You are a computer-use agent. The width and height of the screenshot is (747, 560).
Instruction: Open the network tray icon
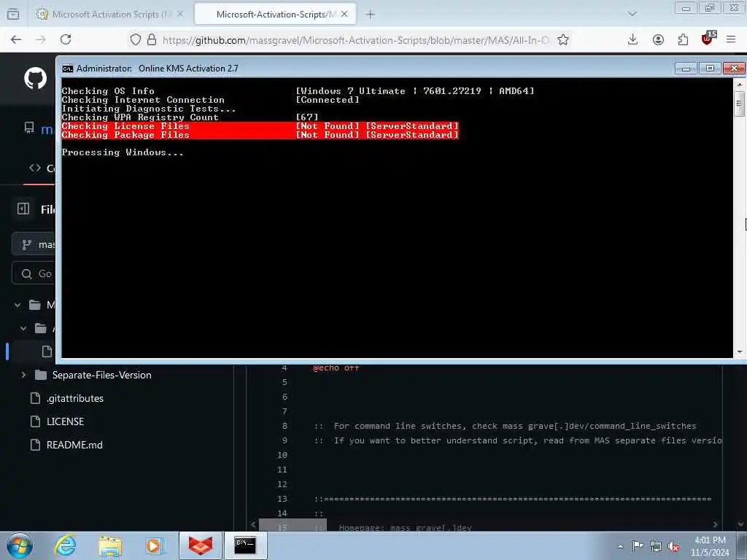pos(656,547)
